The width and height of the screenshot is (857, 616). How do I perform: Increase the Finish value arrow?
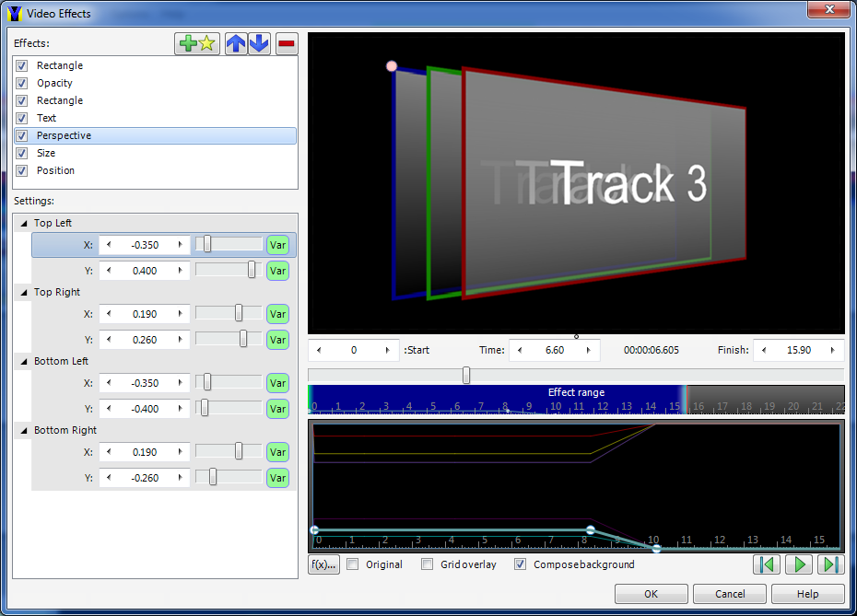[x=832, y=350]
